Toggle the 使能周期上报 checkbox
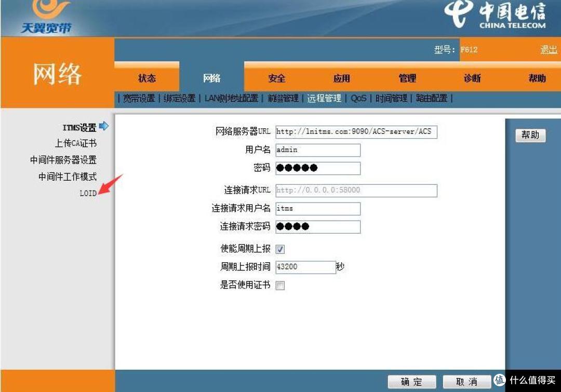The image size is (561, 392). (280, 250)
